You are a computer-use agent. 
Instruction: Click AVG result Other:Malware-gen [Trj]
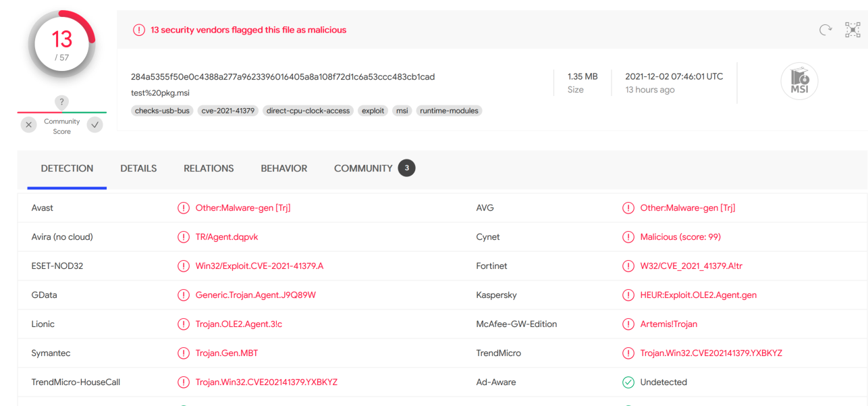688,208
